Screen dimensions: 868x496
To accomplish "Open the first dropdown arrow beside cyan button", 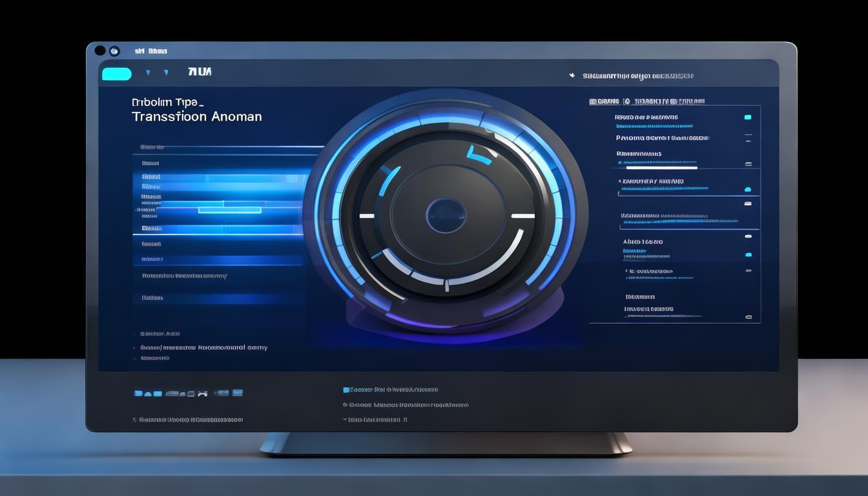I will pyautogui.click(x=148, y=73).
